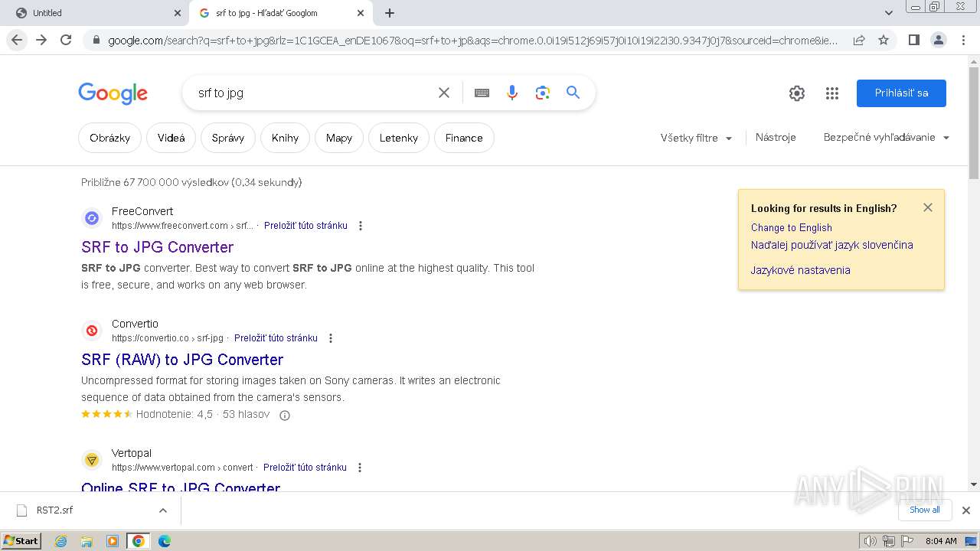Open new tab with plus button
The height and width of the screenshot is (551, 980).
pyautogui.click(x=390, y=13)
